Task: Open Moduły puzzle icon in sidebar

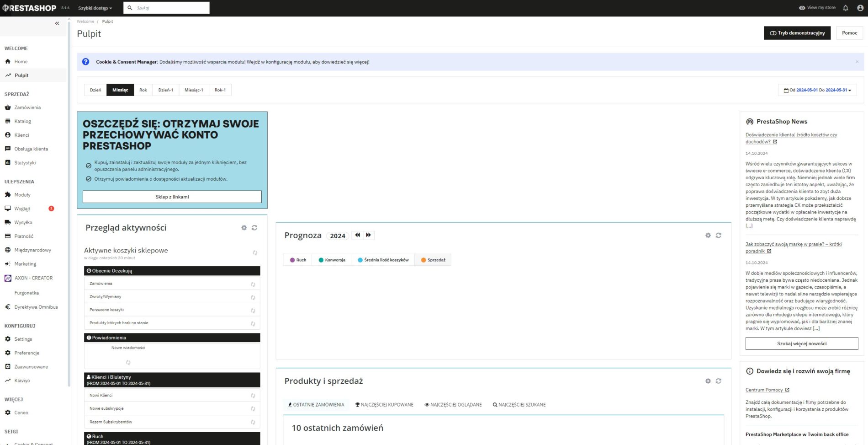Action: pos(8,195)
